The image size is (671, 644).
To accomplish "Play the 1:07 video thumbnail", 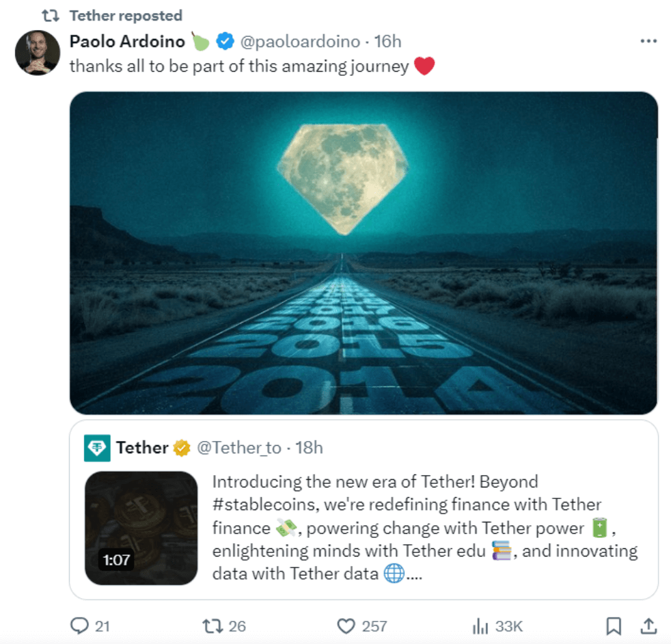I will click(x=141, y=528).
